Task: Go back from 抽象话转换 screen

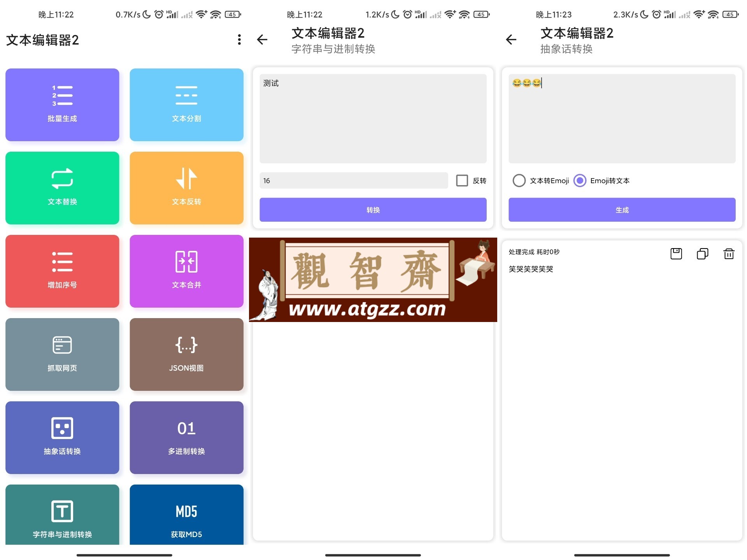Action: pos(511,40)
